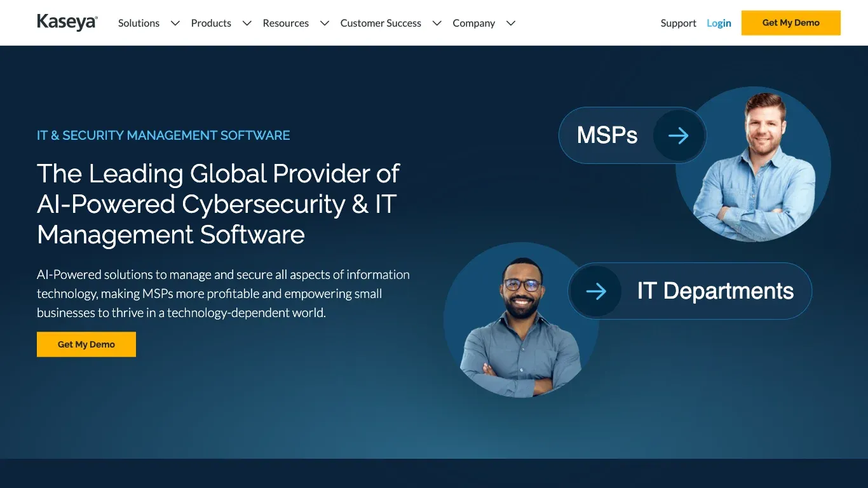Click the MSPs arrow icon
This screenshot has width=868, height=488.
click(x=679, y=135)
